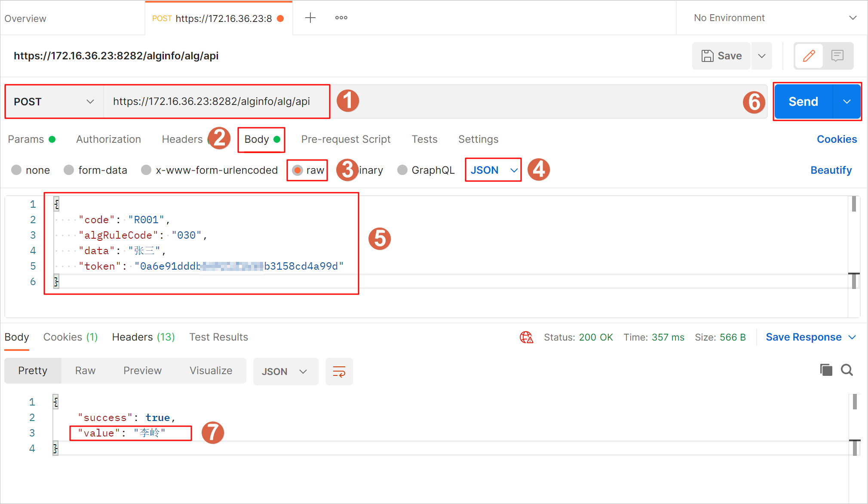The width and height of the screenshot is (868, 504).
Task: Click the Save button
Action: click(721, 56)
